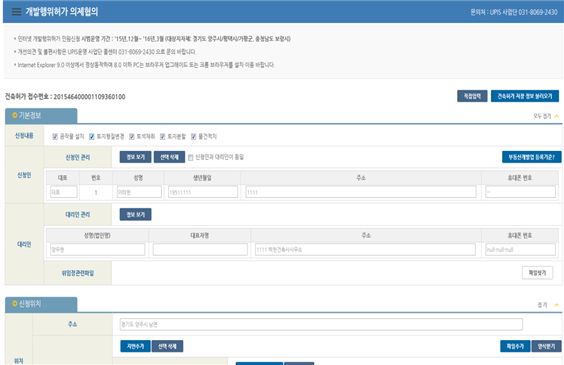This screenshot has width=564, height=365.
Task: Collapse the 신청위치 section with 접기
Action: (548, 305)
